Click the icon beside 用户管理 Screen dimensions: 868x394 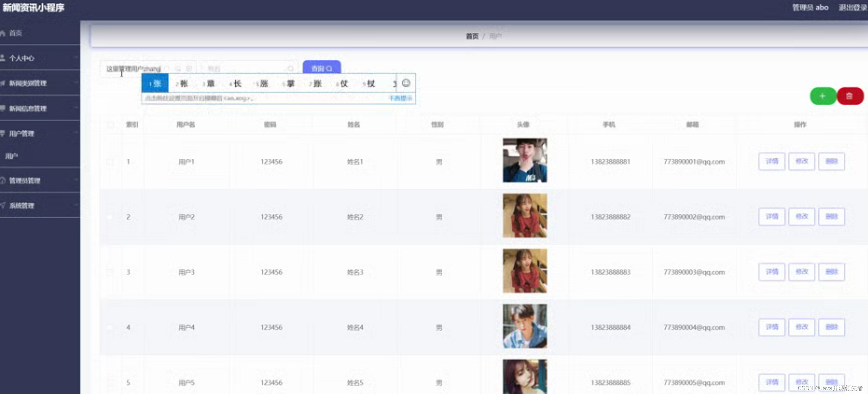click(2, 133)
